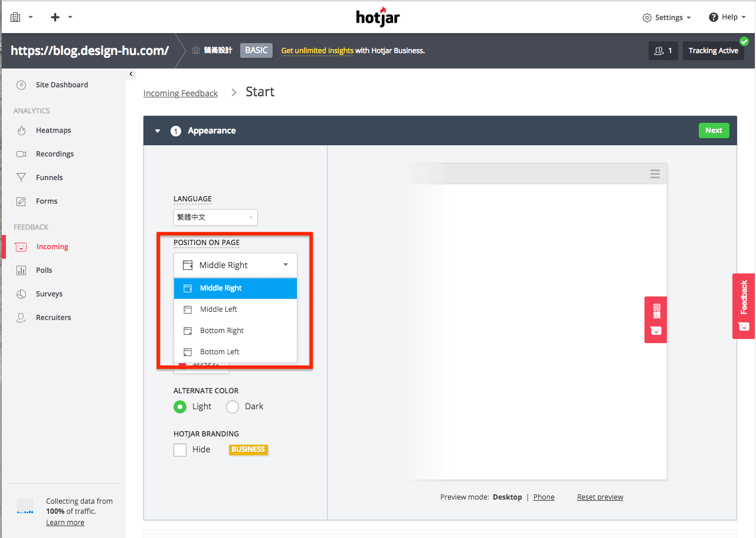Expand the plus menu dropdown arrow
The width and height of the screenshot is (756, 538).
pos(70,17)
